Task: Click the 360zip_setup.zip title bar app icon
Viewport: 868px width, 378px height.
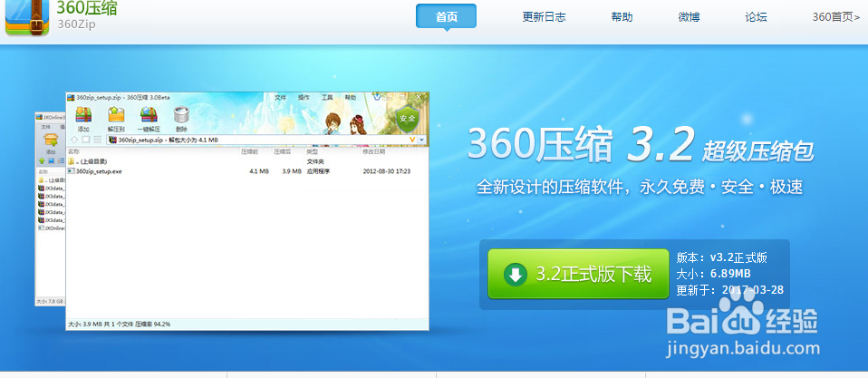Action: [71, 97]
